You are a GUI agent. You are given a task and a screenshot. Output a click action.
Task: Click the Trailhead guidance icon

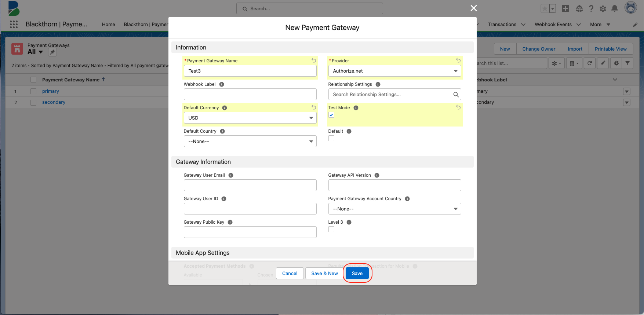click(x=579, y=8)
